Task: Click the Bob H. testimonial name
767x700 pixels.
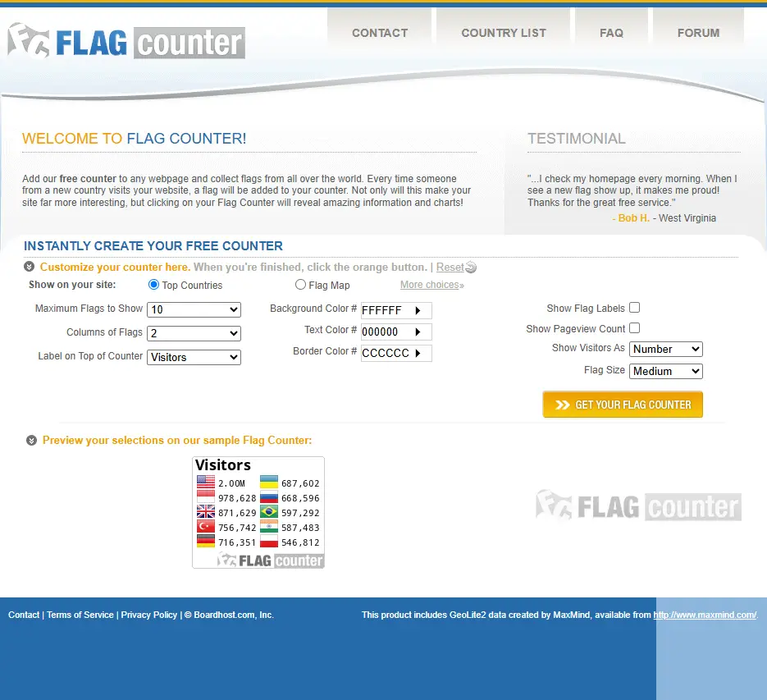Action: coord(633,218)
